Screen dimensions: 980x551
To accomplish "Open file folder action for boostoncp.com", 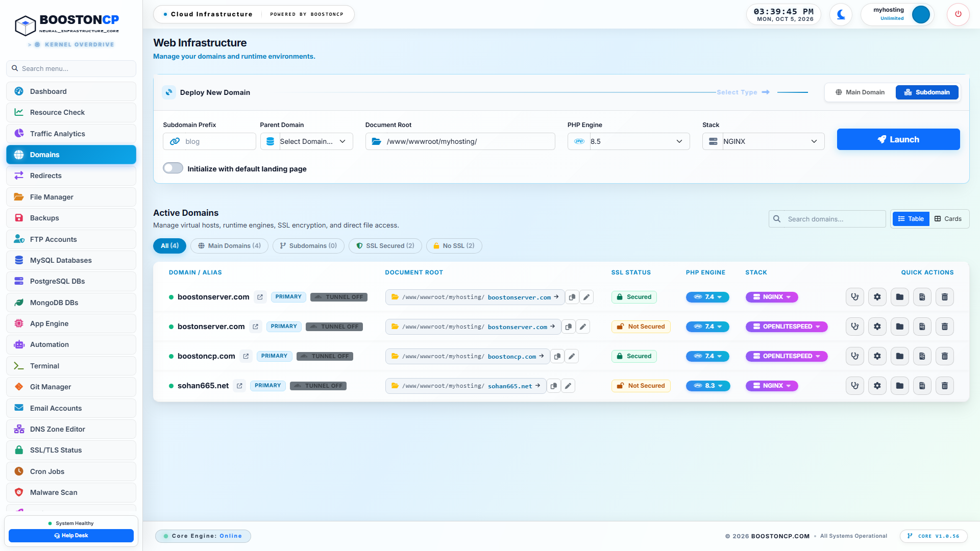I will tap(900, 356).
